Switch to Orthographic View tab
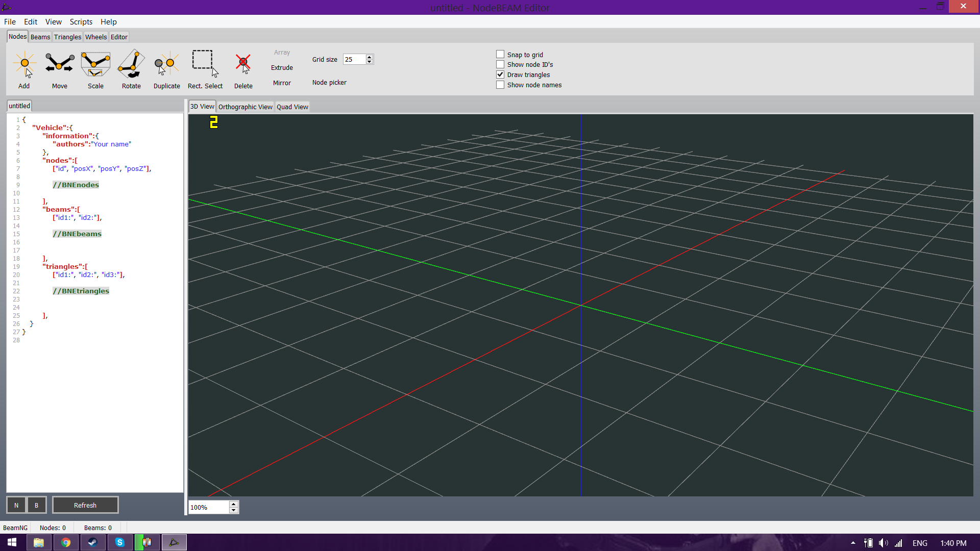The width and height of the screenshot is (980, 551). pyautogui.click(x=245, y=107)
